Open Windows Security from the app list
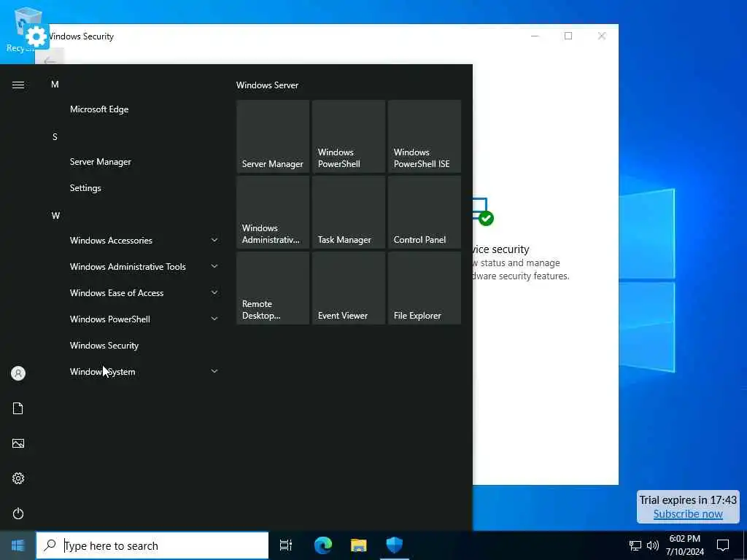The width and height of the screenshot is (747, 560). 104,345
